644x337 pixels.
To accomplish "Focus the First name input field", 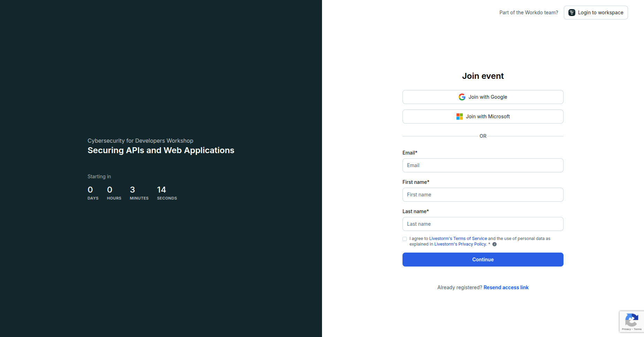I will [483, 195].
